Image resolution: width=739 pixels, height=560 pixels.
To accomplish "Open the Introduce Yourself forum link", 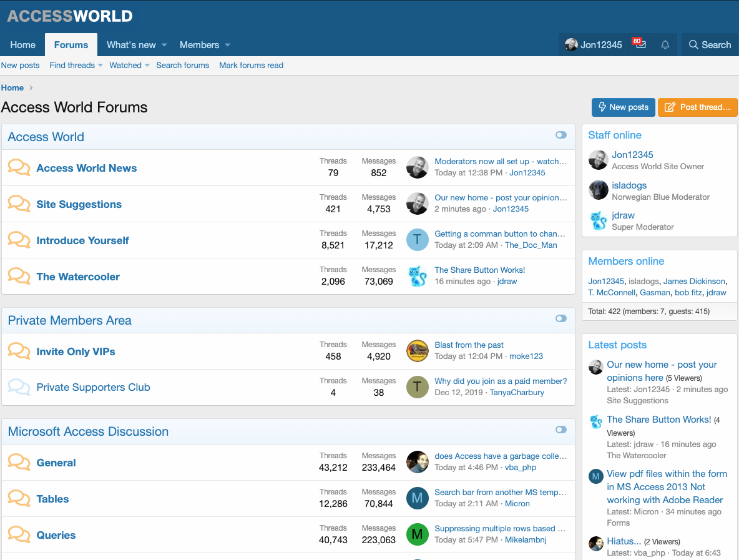I will (x=82, y=240).
